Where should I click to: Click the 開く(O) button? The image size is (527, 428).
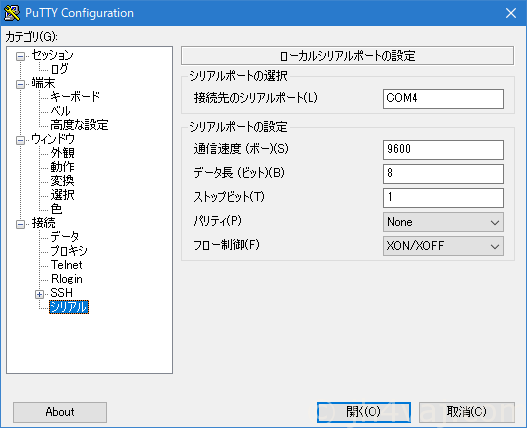click(364, 412)
